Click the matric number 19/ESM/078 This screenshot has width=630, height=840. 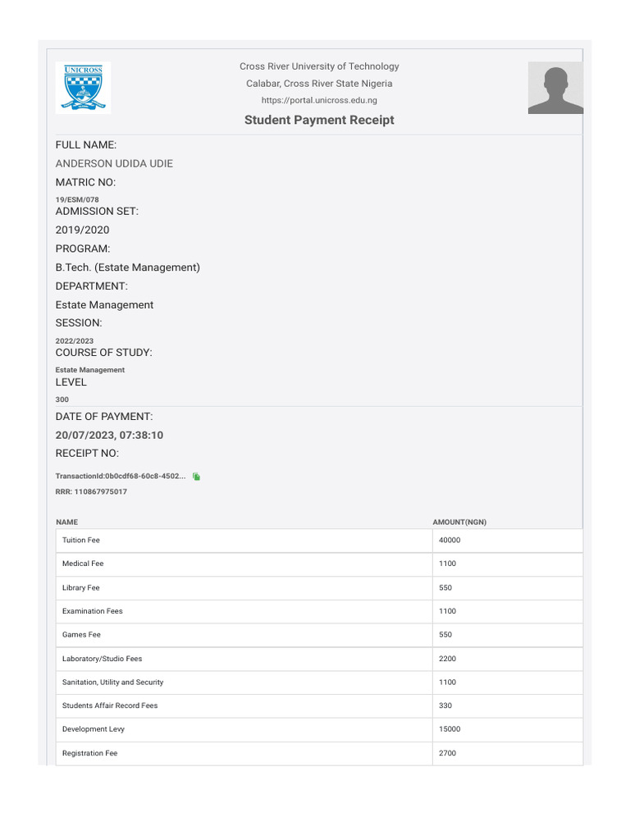point(77,199)
